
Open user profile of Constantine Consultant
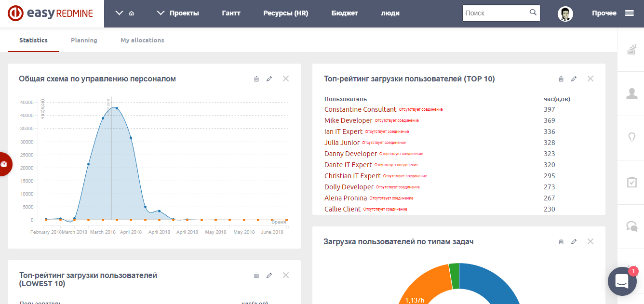tap(360, 109)
